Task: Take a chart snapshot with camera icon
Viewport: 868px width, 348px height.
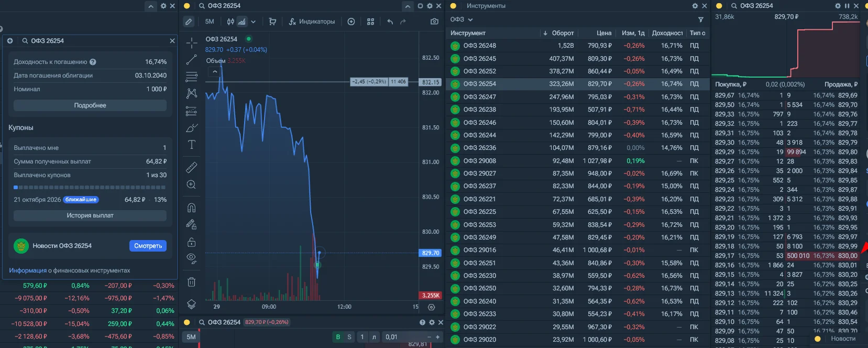Action: 434,21
